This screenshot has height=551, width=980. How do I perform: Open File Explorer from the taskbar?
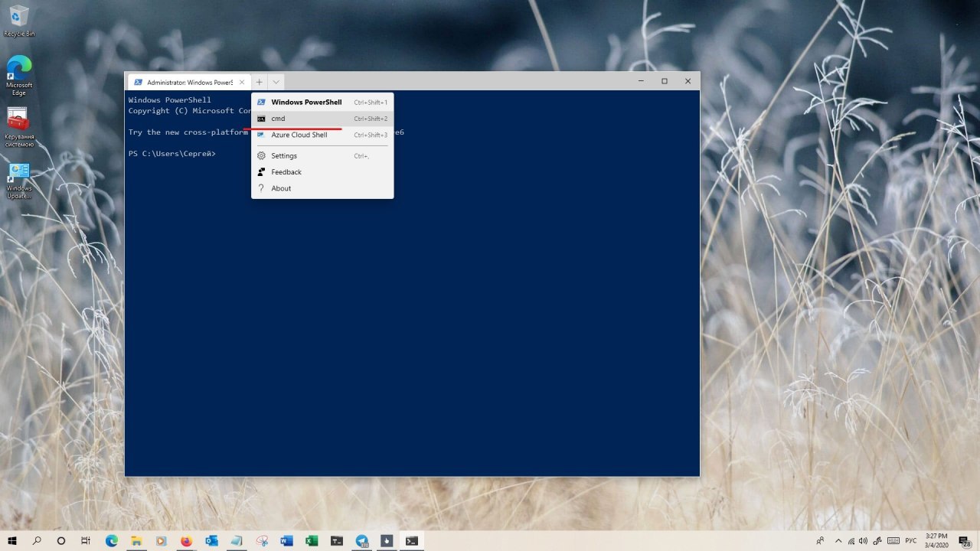[x=136, y=540]
